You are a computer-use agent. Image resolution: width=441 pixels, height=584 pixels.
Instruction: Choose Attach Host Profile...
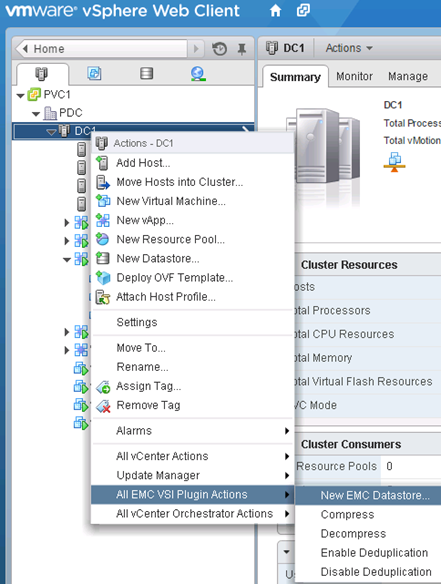[x=192, y=297]
